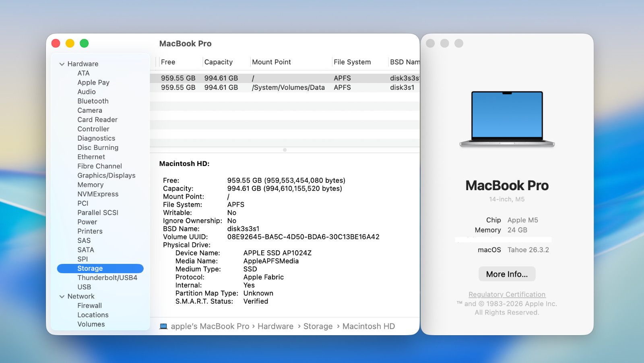Sort by File System column header
Image resolution: width=644 pixels, height=363 pixels.
coord(352,62)
